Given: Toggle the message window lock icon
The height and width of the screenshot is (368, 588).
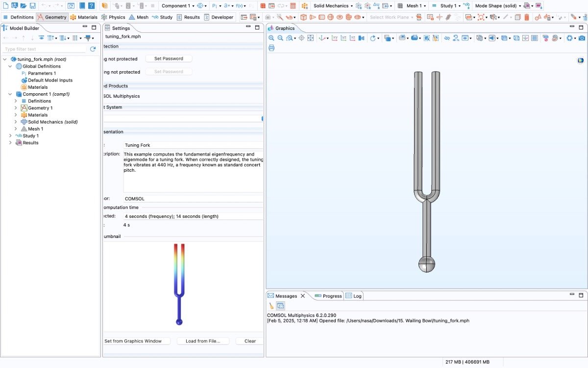Looking at the screenshot, I should click(280, 306).
